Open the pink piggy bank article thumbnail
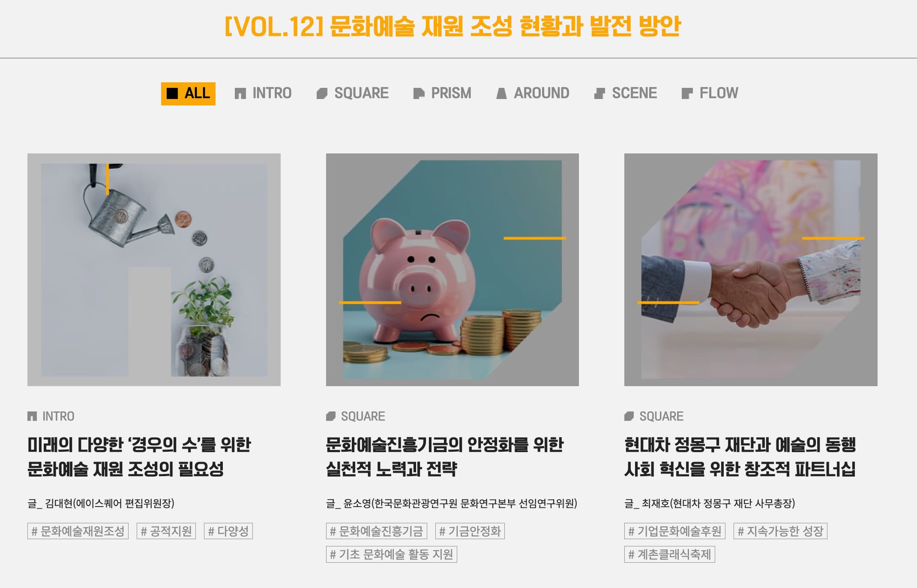 point(452,270)
